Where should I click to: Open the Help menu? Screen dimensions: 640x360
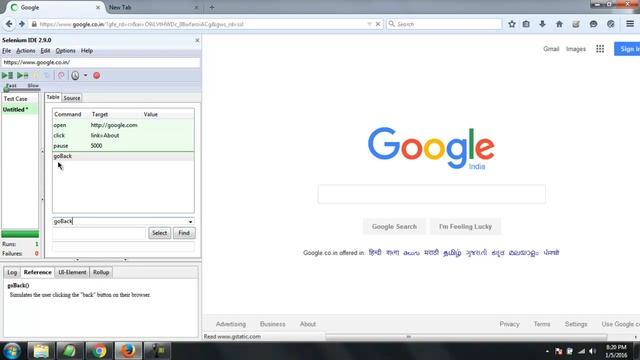coord(87,51)
